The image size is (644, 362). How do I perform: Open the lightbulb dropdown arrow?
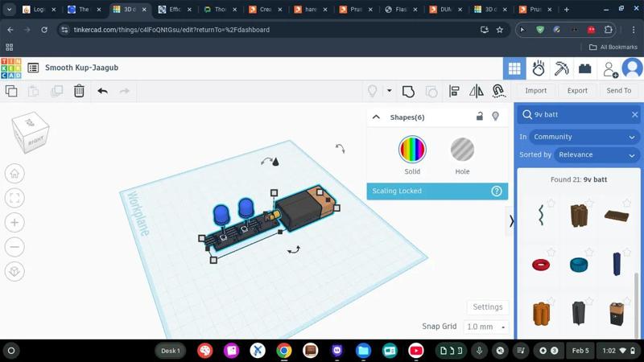coord(389,91)
